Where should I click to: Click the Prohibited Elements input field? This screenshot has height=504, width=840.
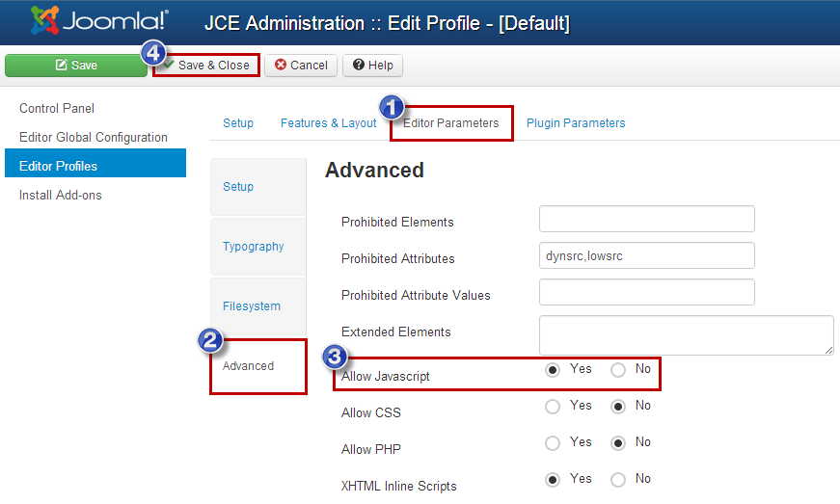pos(646,219)
